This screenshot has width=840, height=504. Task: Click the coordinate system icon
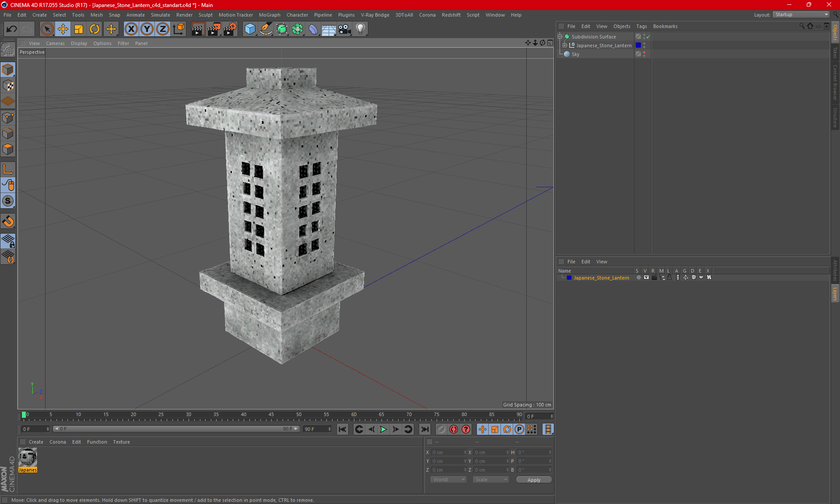click(x=178, y=29)
